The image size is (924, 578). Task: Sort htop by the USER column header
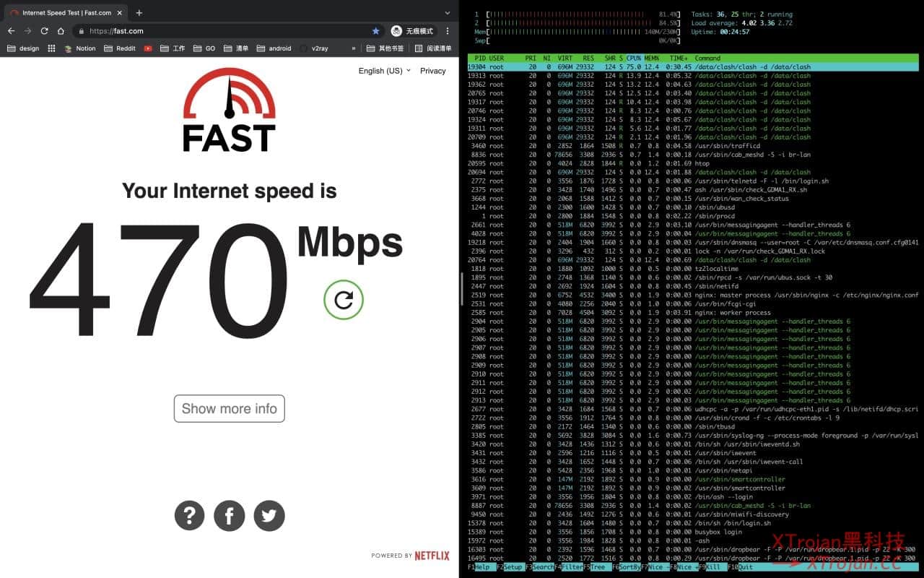[x=497, y=58]
